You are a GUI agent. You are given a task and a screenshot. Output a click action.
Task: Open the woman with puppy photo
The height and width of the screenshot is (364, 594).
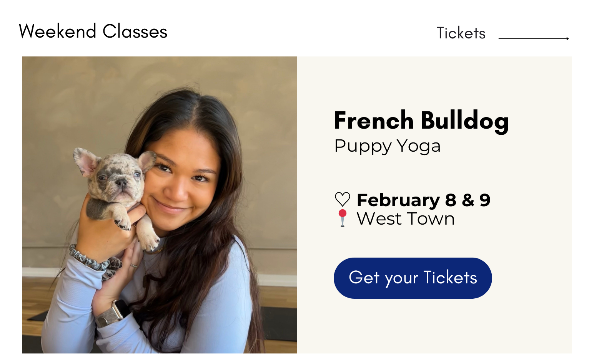[160, 205]
